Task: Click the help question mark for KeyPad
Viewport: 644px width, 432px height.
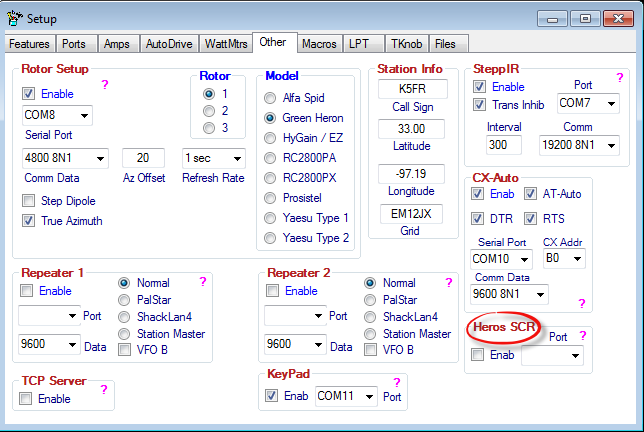Action: point(396,382)
